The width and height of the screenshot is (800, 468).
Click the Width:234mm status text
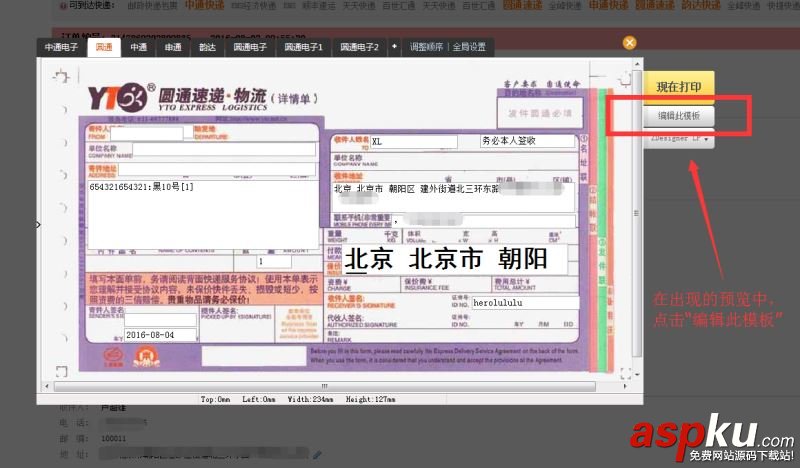310,399
